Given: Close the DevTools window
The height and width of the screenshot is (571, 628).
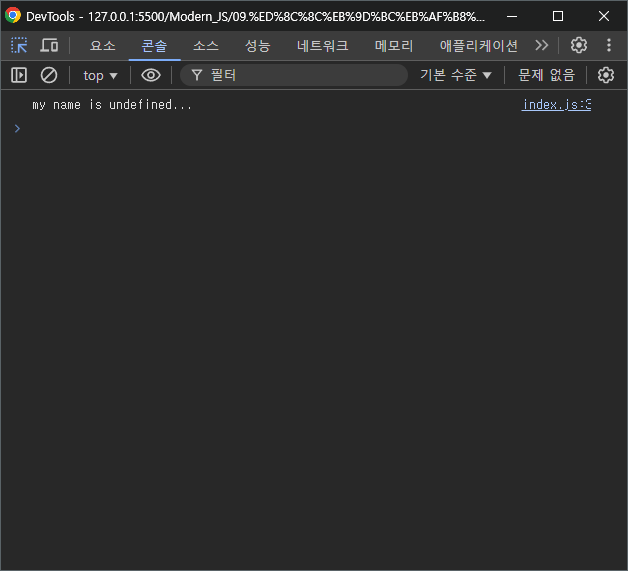Looking at the screenshot, I should [604, 16].
